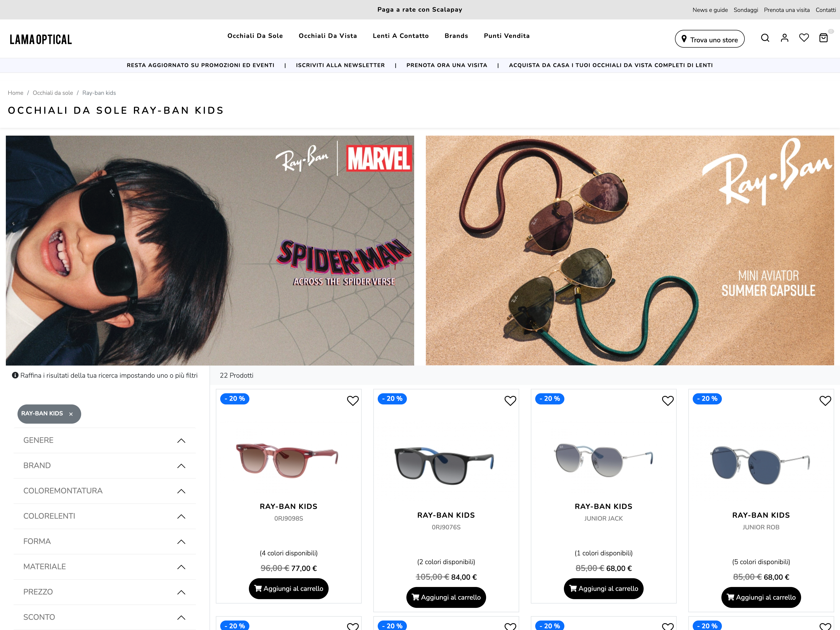This screenshot has width=840, height=630.
Task: Add JUNIOR ROB sunglasses to cart
Action: click(x=761, y=597)
